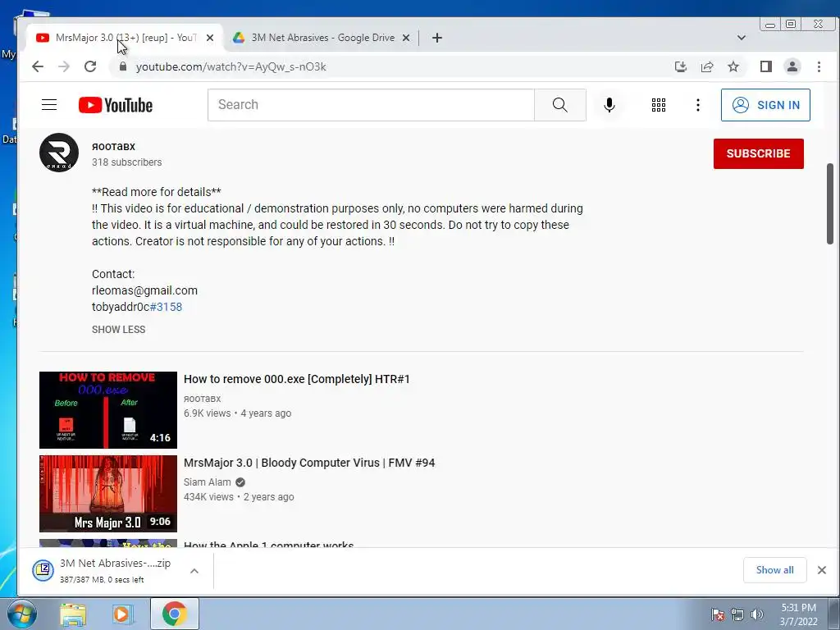
Task: Open network tray icon
Action: coord(737,614)
